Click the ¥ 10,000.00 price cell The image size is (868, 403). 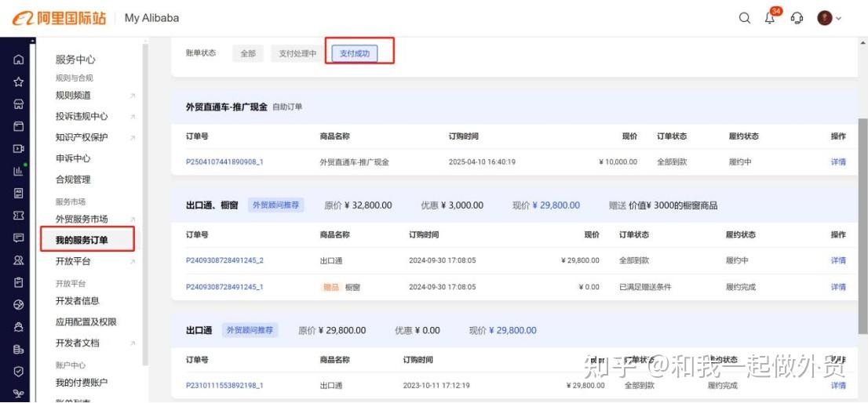tap(618, 162)
